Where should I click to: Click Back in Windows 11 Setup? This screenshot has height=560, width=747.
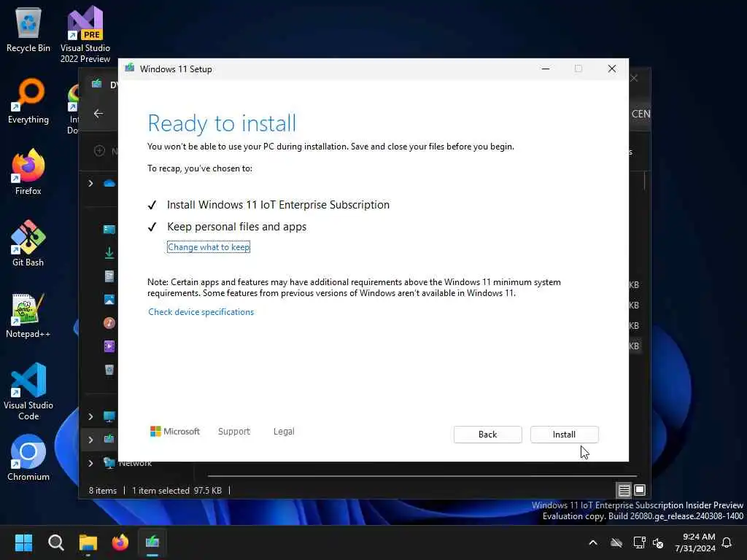[488, 435]
